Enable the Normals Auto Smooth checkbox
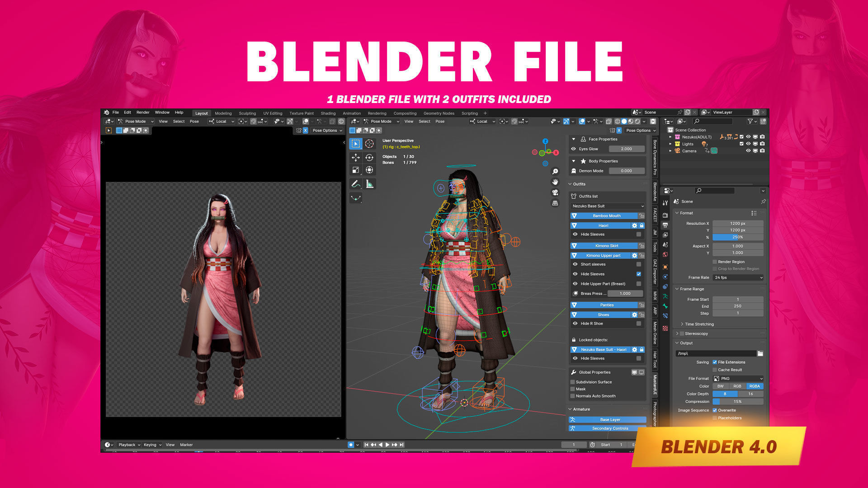Screen dimensions: 868x488 click(x=573, y=396)
